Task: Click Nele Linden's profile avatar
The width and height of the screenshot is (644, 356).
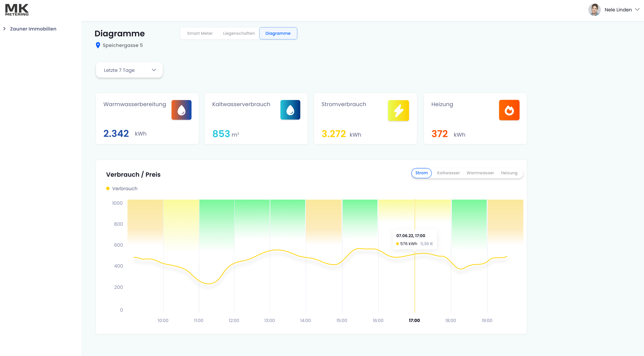Action: point(594,10)
